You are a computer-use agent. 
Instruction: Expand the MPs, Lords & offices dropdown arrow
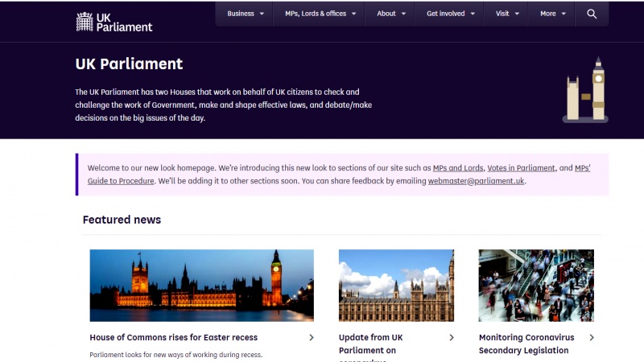click(353, 14)
